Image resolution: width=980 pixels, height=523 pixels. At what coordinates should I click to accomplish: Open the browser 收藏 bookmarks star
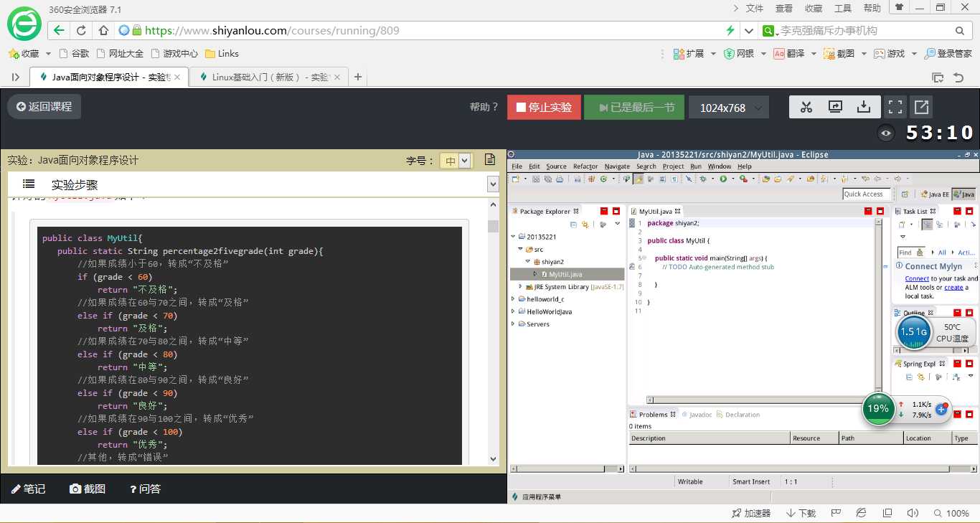[x=24, y=54]
